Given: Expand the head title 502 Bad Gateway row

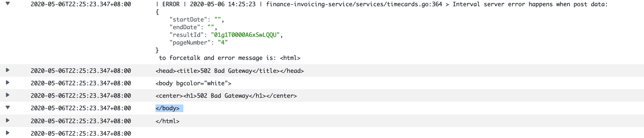Looking at the screenshot, I should point(8,70).
